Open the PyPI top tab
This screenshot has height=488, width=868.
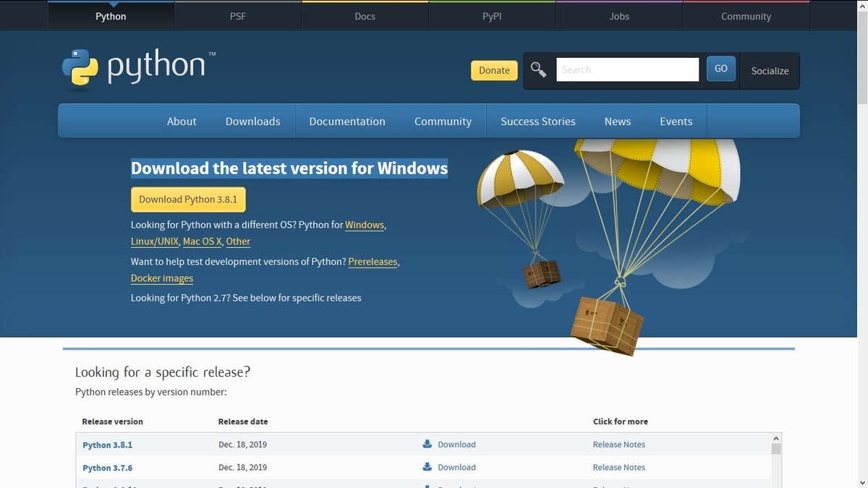(492, 16)
